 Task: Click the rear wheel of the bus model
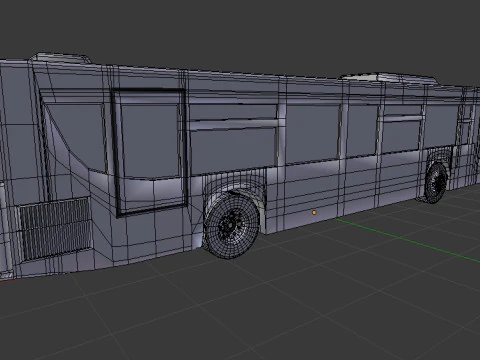point(436,183)
